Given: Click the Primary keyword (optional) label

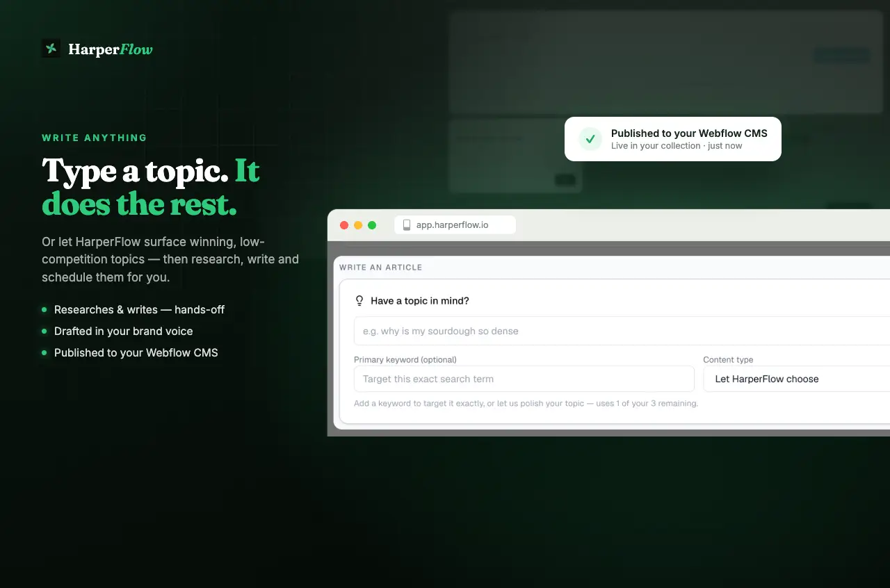Looking at the screenshot, I should (405, 359).
